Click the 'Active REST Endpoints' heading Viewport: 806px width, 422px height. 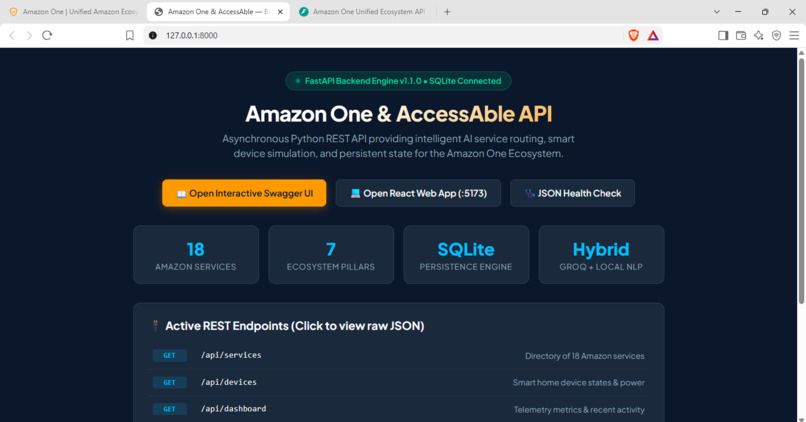[x=295, y=326]
